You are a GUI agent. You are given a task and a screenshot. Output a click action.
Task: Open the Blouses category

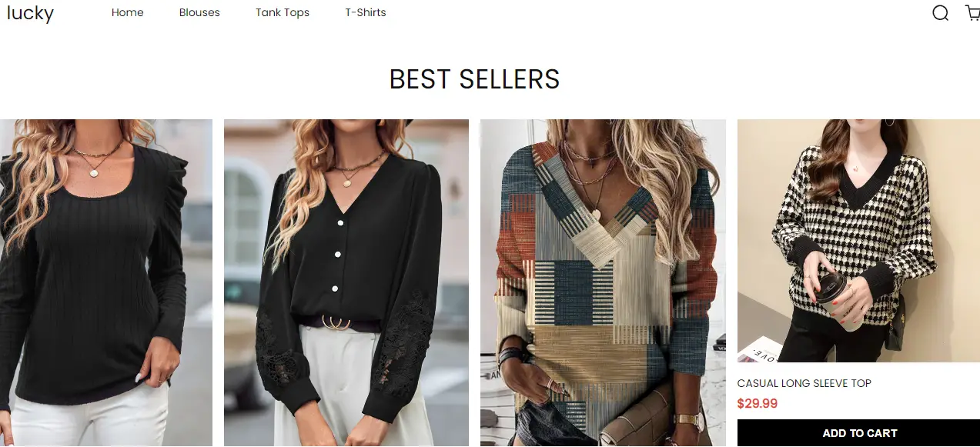click(x=199, y=12)
